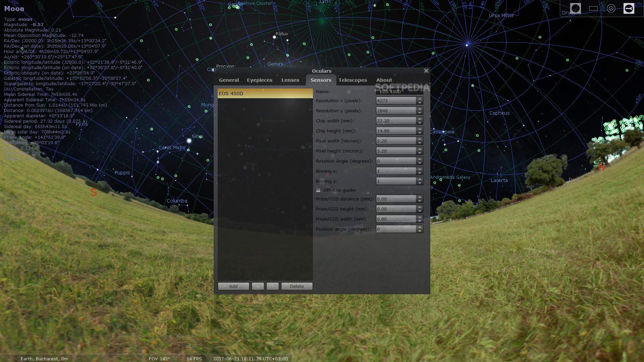Click the '14 FPS' status text
This screenshot has width=644, height=362.
click(x=194, y=359)
